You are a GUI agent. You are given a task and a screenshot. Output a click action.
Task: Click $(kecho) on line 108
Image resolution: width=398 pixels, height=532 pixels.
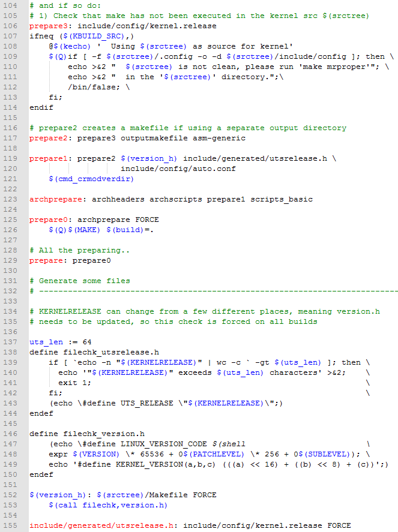pyautogui.click(x=72, y=46)
